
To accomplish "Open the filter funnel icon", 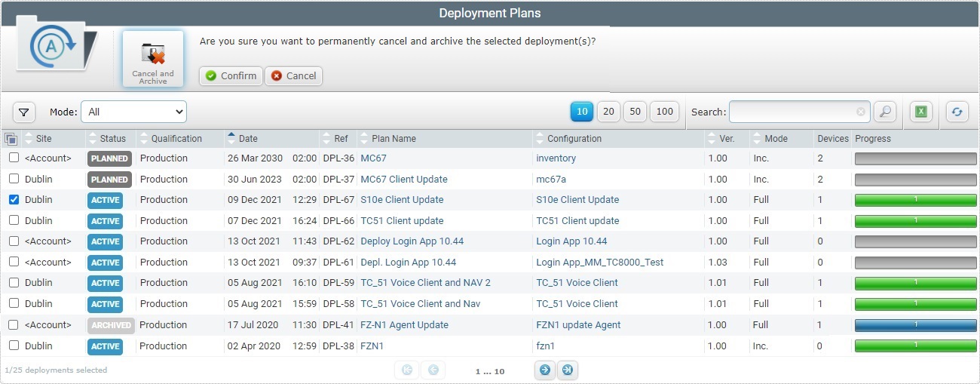I will point(24,112).
